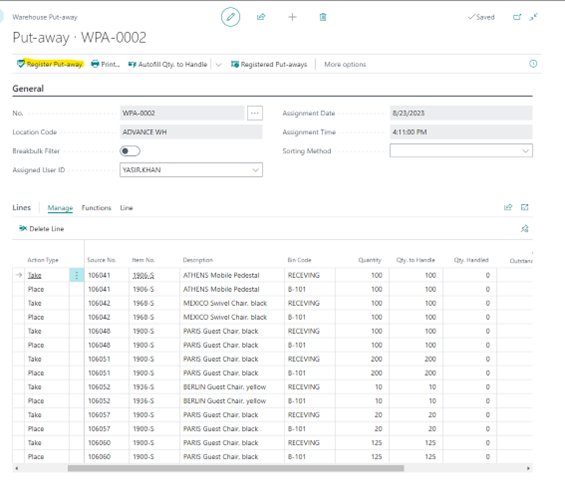Click the Description column header

click(x=198, y=260)
